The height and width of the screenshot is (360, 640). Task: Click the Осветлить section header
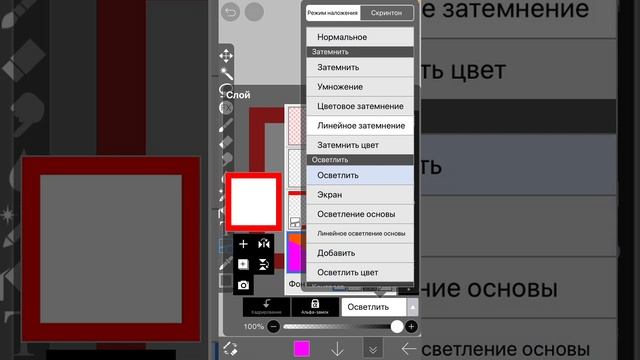tap(360, 160)
